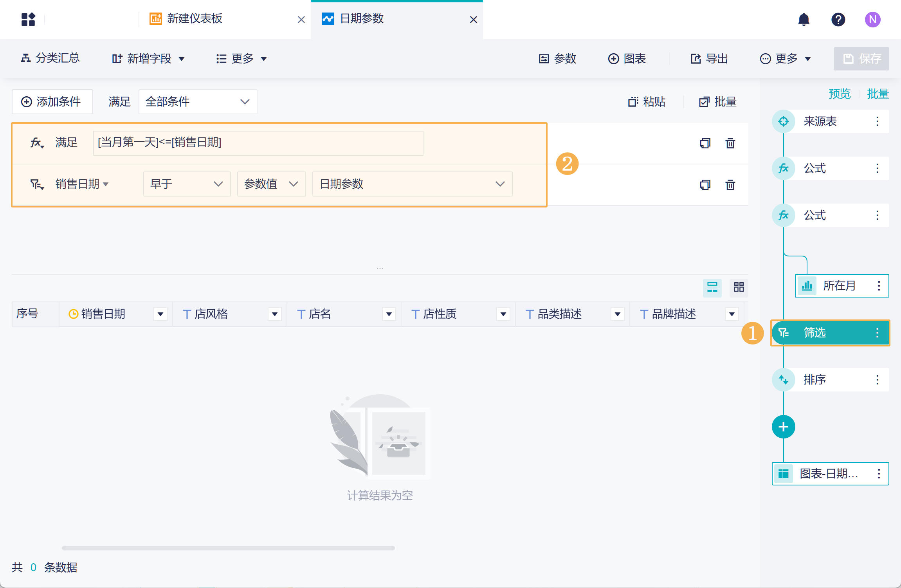The width and height of the screenshot is (901, 588).
Task: Open left toolbar 更多 menu
Action: tap(241, 59)
